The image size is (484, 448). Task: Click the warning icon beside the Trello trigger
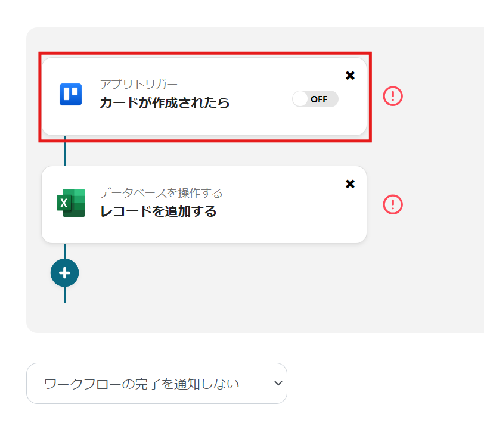click(x=393, y=95)
